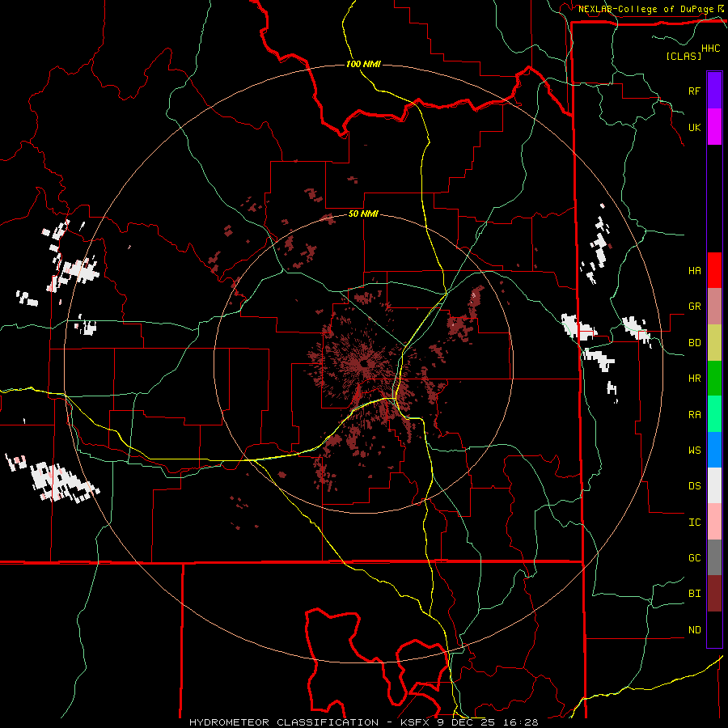Click the HHC product label
Image resolution: width=728 pixels, height=728 pixels.
pyautogui.click(x=711, y=49)
